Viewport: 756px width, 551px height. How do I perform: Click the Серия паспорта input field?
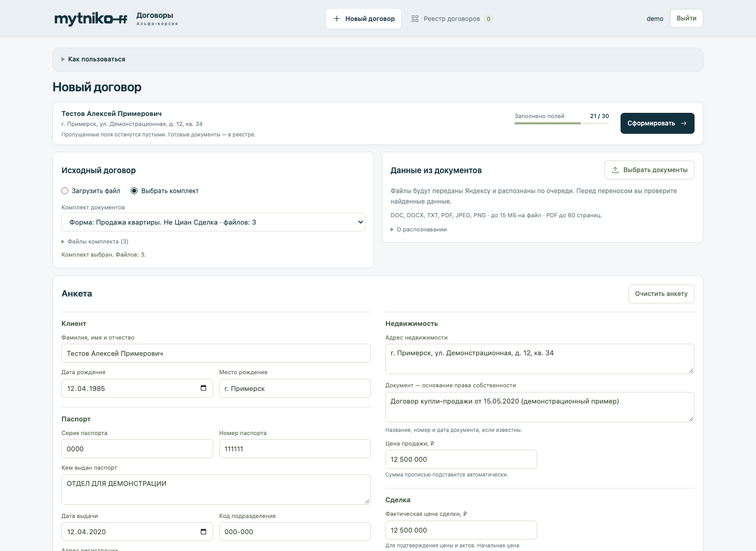coord(137,449)
